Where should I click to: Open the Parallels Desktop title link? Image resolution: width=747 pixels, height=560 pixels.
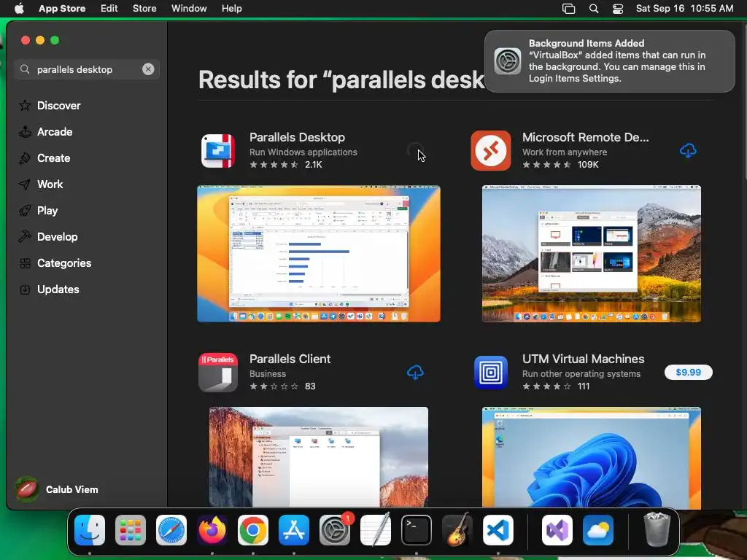[298, 137]
